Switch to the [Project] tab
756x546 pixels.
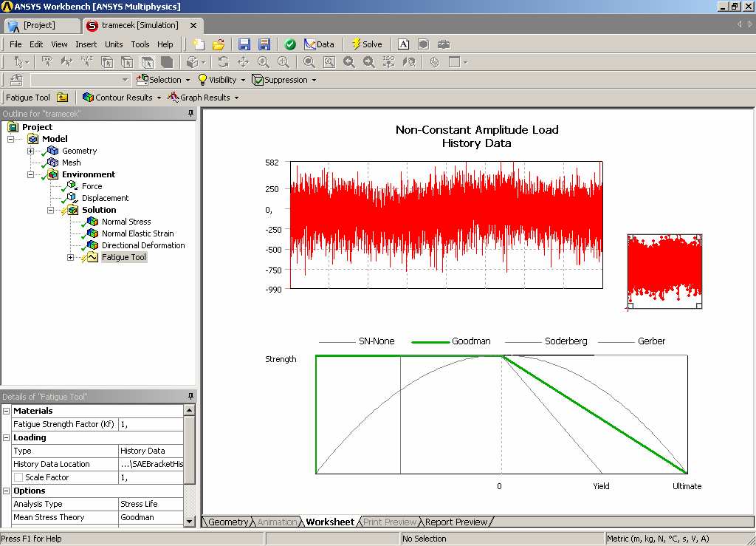click(x=41, y=26)
